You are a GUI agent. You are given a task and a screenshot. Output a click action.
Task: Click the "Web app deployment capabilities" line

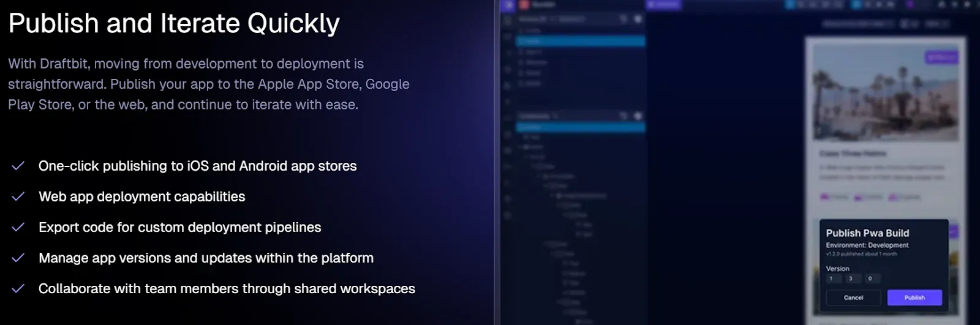click(x=141, y=196)
